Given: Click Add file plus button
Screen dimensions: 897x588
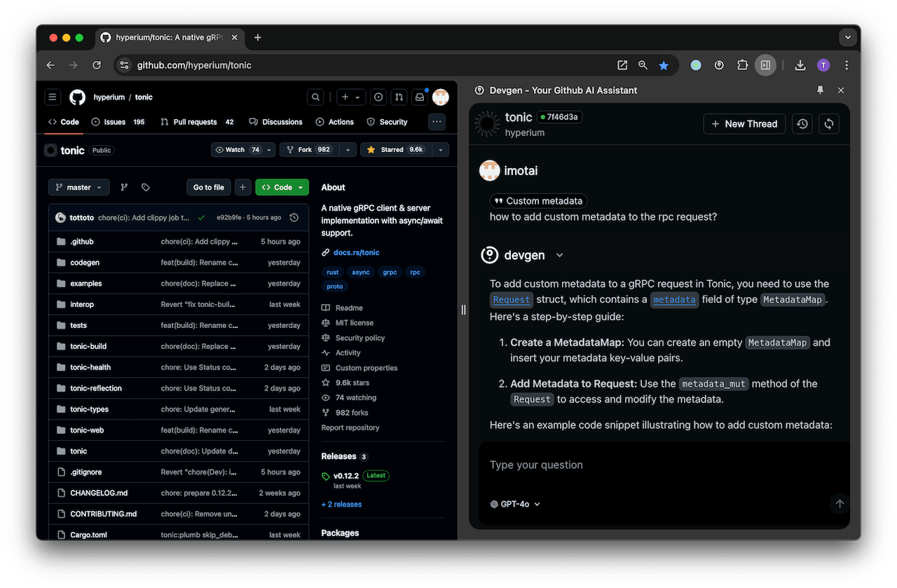Looking at the screenshot, I should (x=242, y=187).
